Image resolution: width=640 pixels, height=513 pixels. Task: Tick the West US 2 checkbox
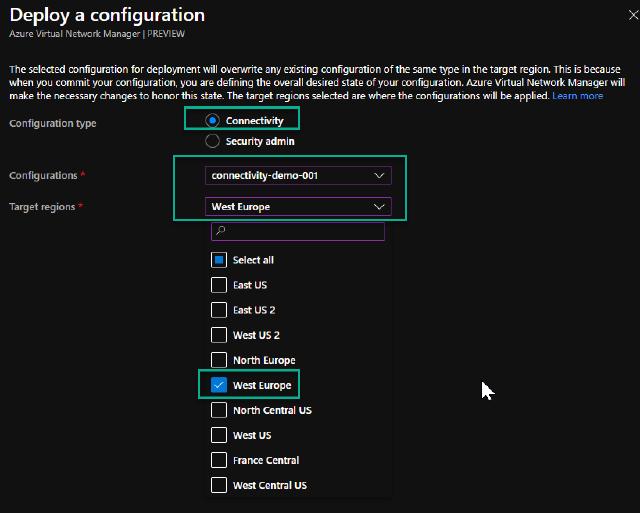220,335
